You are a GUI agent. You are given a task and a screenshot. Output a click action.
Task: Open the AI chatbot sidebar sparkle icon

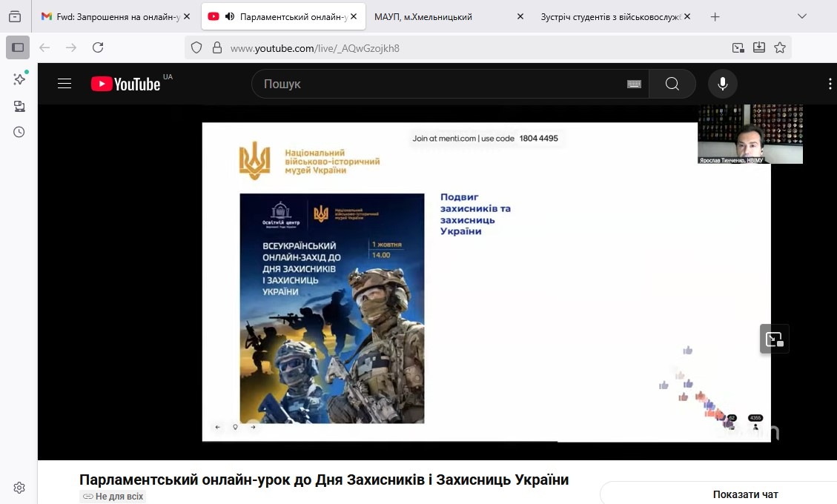pyautogui.click(x=19, y=79)
